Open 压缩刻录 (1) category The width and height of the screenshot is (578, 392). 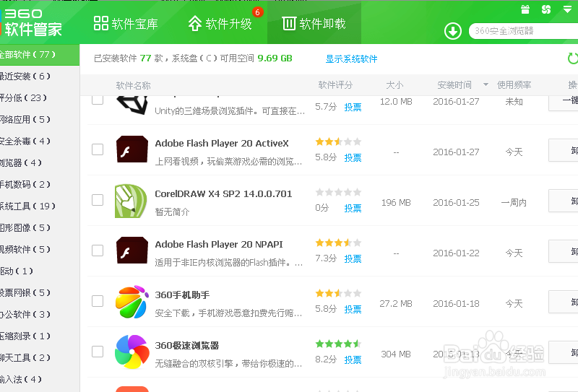coord(40,336)
